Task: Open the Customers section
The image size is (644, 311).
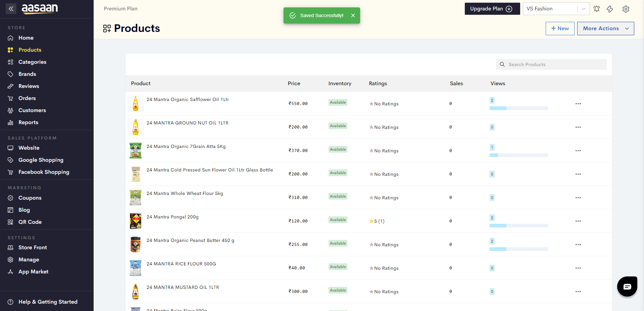Action: (x=32, y=110)
